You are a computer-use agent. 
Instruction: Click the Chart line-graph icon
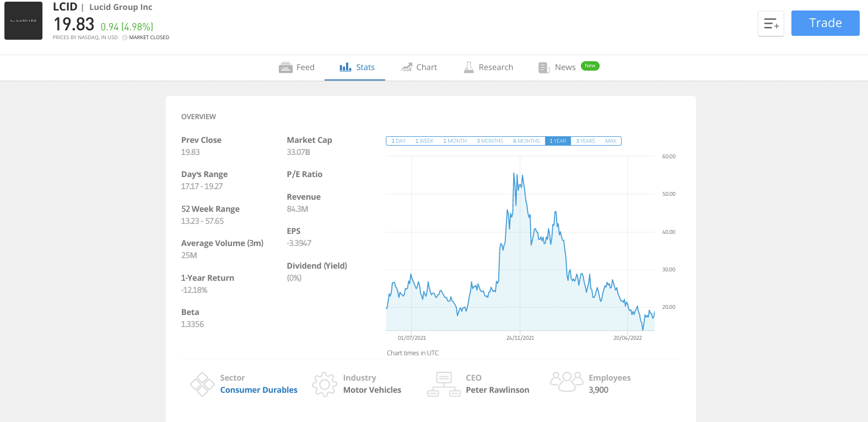click(x=407, y=67)
